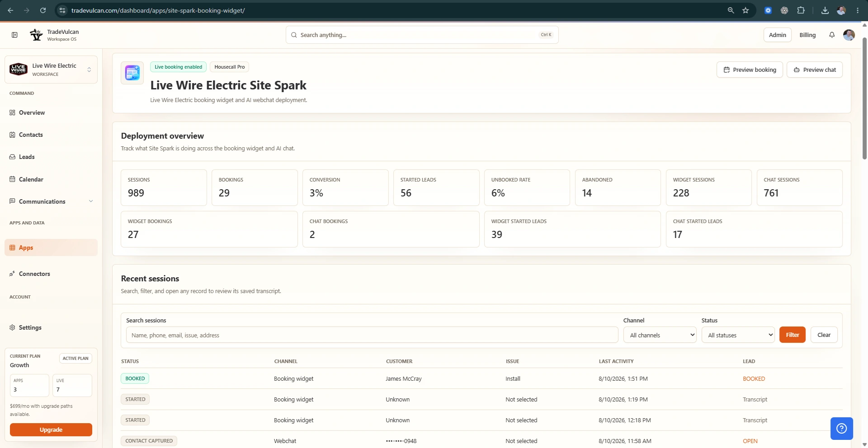Click the SESSIONS 989 stat card
Image resolution: width=868 pixels, height=448 pixels.
pyautogui.click(x=164, y=187)
